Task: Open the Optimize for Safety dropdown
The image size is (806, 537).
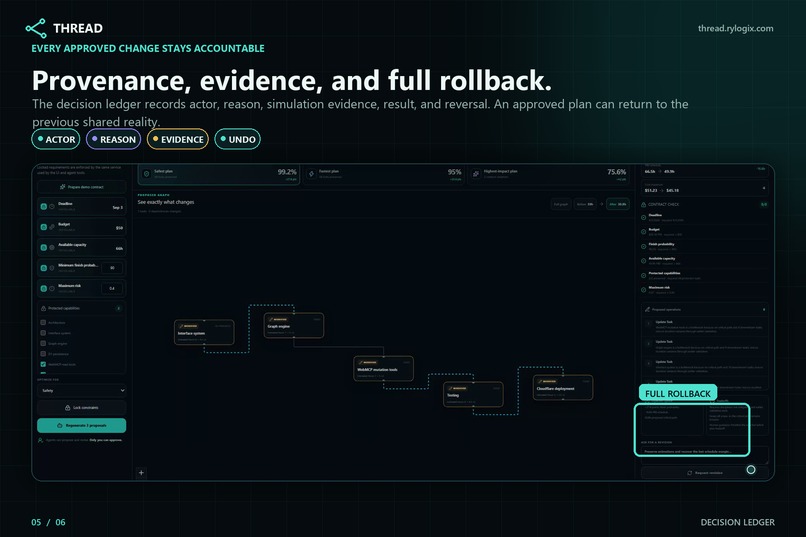Action: coord(82,391)
